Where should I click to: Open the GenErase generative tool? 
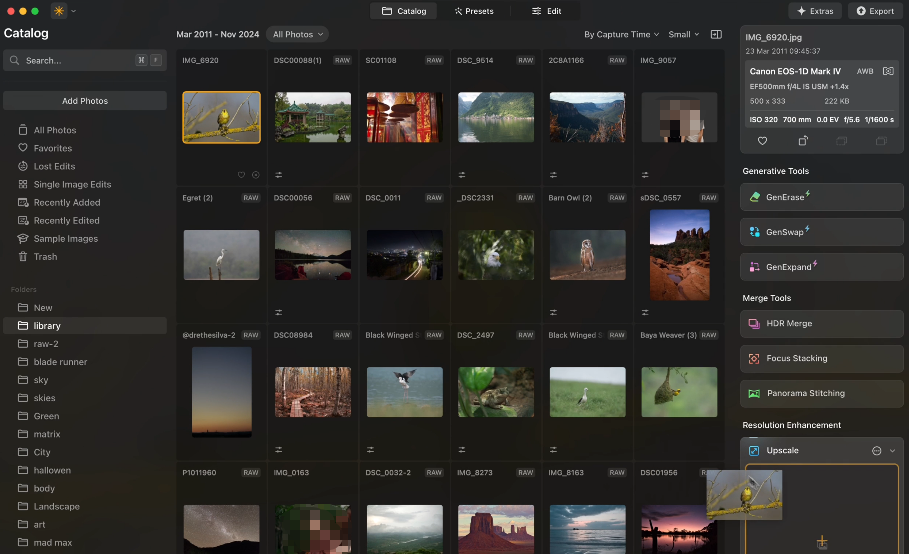point(821,197)
